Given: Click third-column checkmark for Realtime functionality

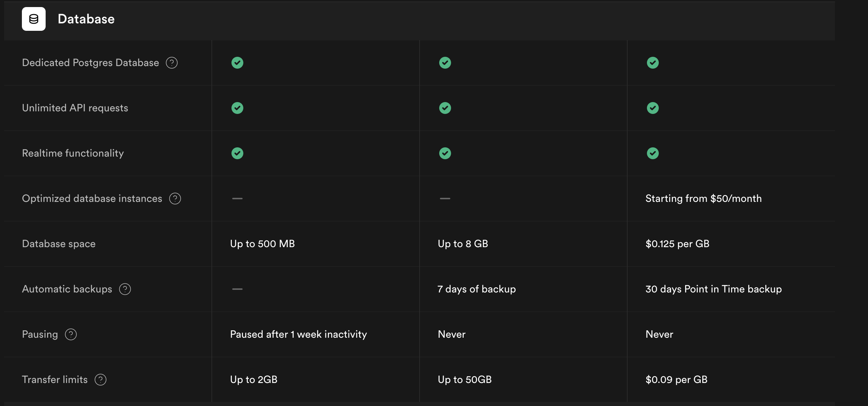Looking at the screenshot, I should (x=653, y=153).
